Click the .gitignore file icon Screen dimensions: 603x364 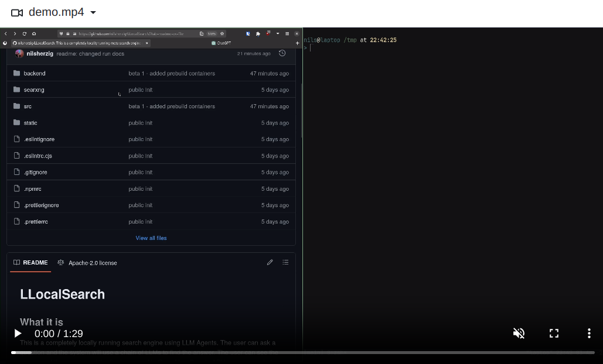coord(16,172)
